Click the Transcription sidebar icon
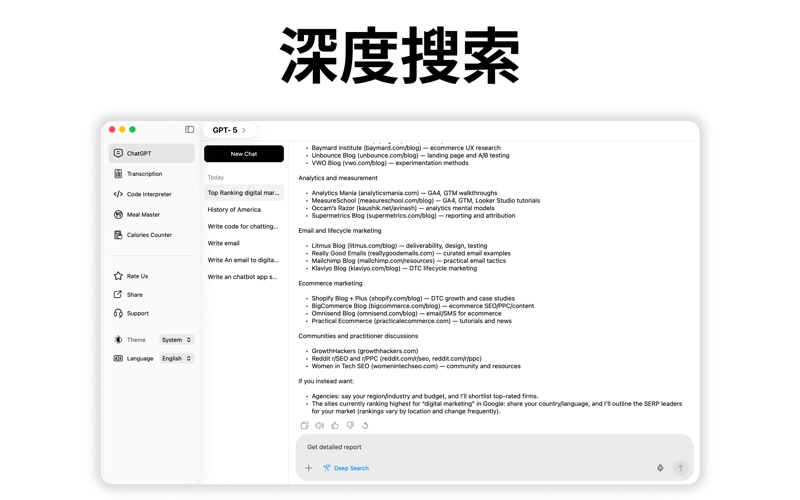The height and width of the screenshot is (500, 800). click(118, 173)
